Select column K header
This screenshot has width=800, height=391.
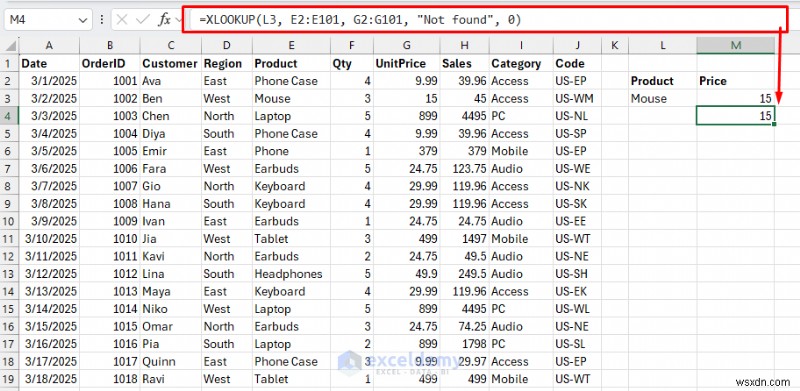[614, 46]
